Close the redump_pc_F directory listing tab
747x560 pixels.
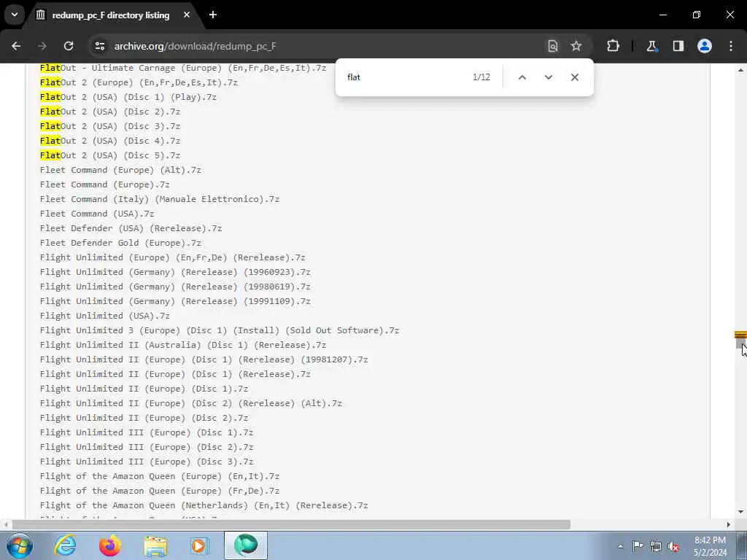tap(187, 15)
